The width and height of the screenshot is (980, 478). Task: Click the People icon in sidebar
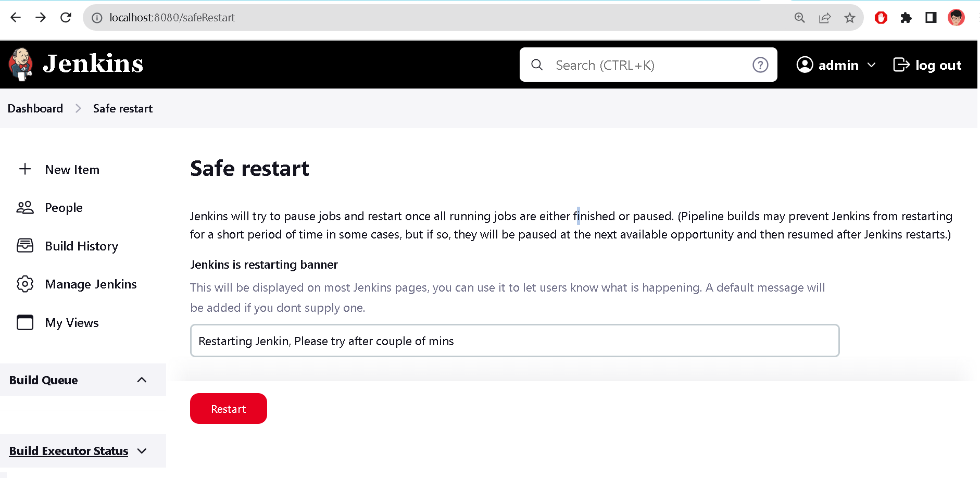tap(25, 208)
